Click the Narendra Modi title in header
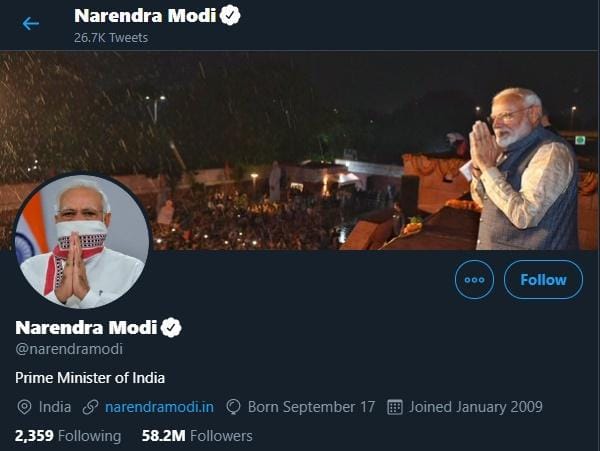The width and height of the screenshot is (600, 451). click(145, 16)
